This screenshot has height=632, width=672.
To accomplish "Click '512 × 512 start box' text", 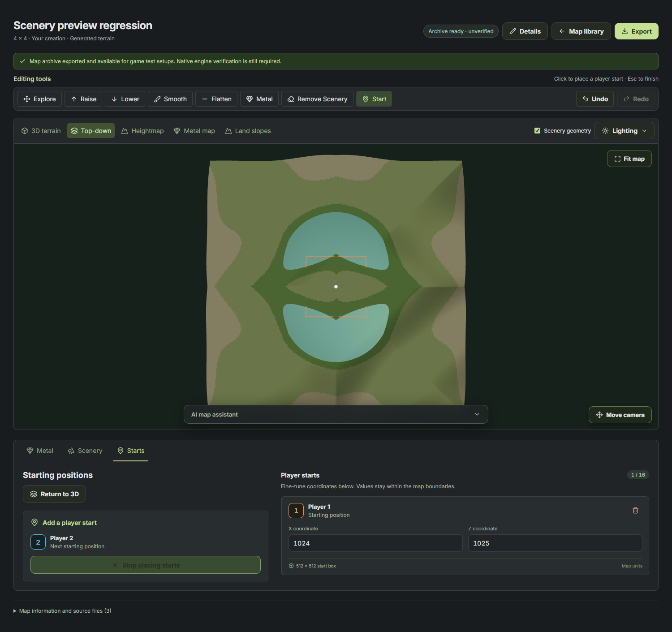I will [x=316, y=566].
